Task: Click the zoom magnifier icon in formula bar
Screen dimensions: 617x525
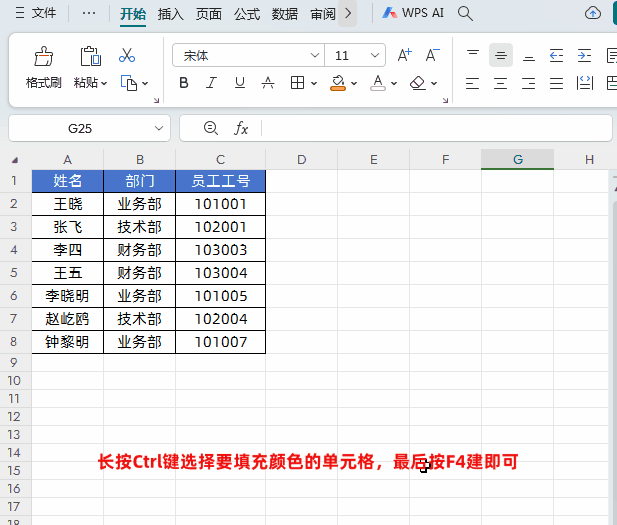Action: pos(210,128)
